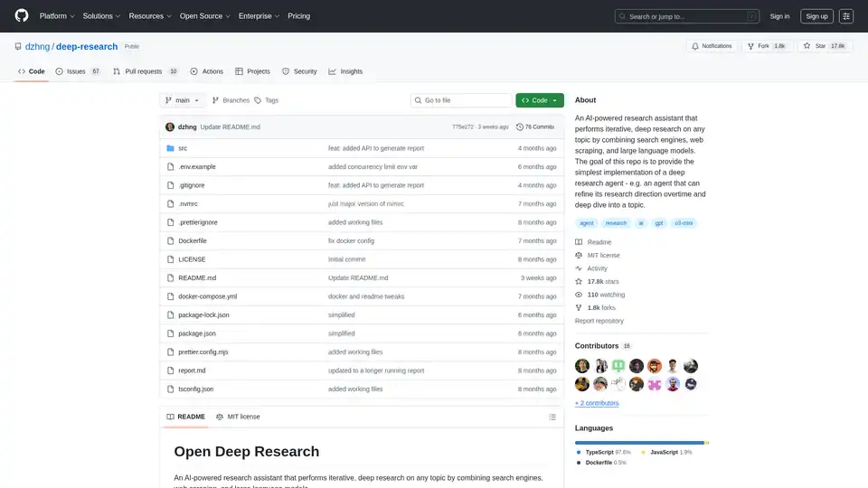Open the src folder
This screenshot has height=488, width=868.
[183, 147]
